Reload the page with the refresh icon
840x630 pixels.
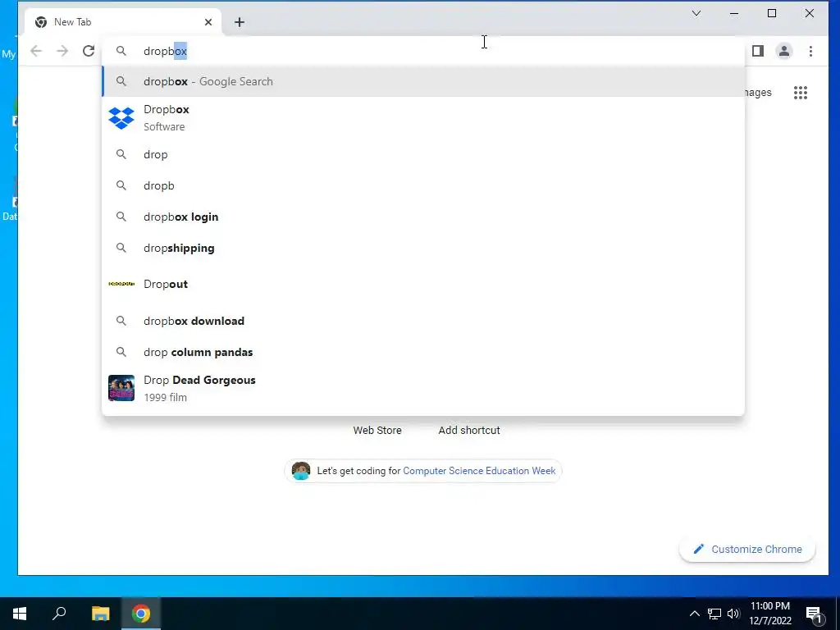(89, 51)
